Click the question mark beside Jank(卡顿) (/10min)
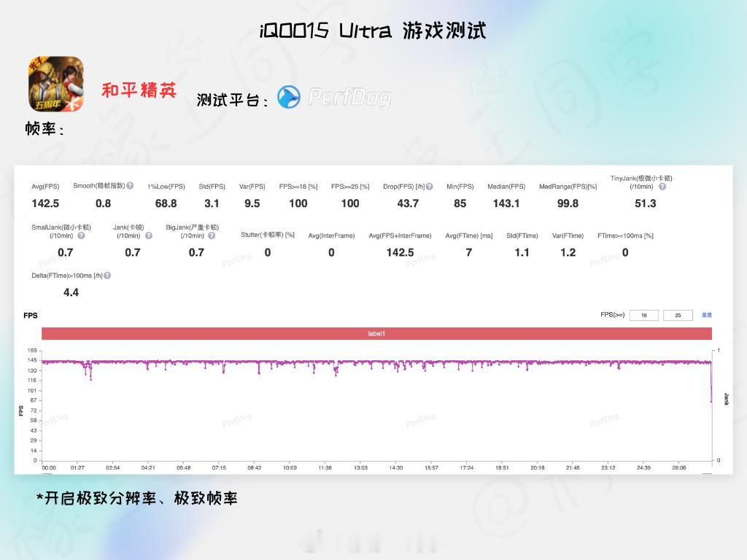Image resolution: width=747 pixels, height=560 pixels. [x=149, y=236]
